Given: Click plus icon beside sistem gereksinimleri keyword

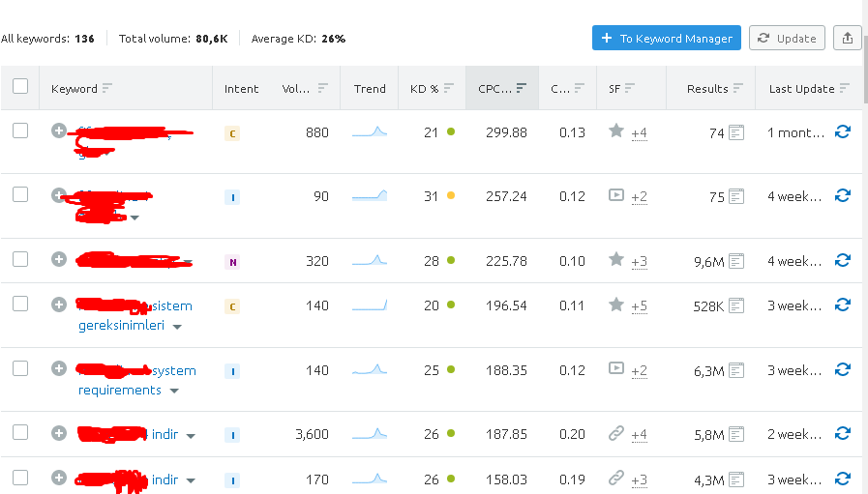Looking at the screenshot, I should pyautogui.click(x=59, y=305).
